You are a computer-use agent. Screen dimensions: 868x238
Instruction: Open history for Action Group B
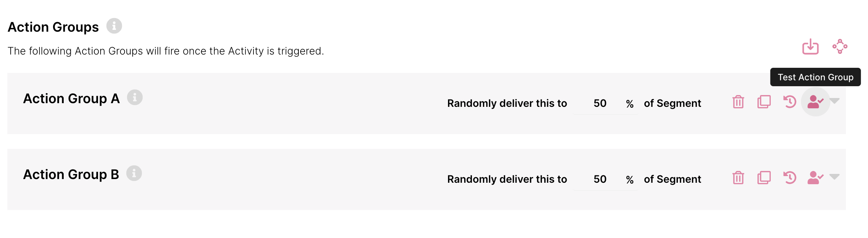coord(790,178)
